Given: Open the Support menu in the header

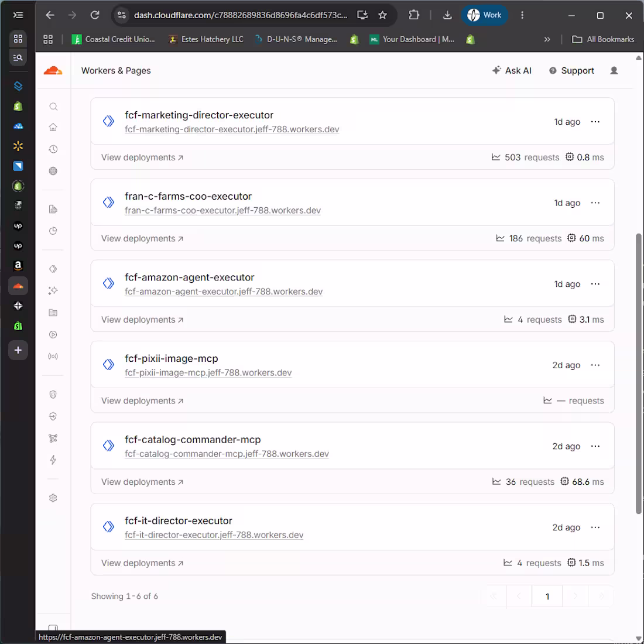Looking at the screenshot, I should [571, 71].
